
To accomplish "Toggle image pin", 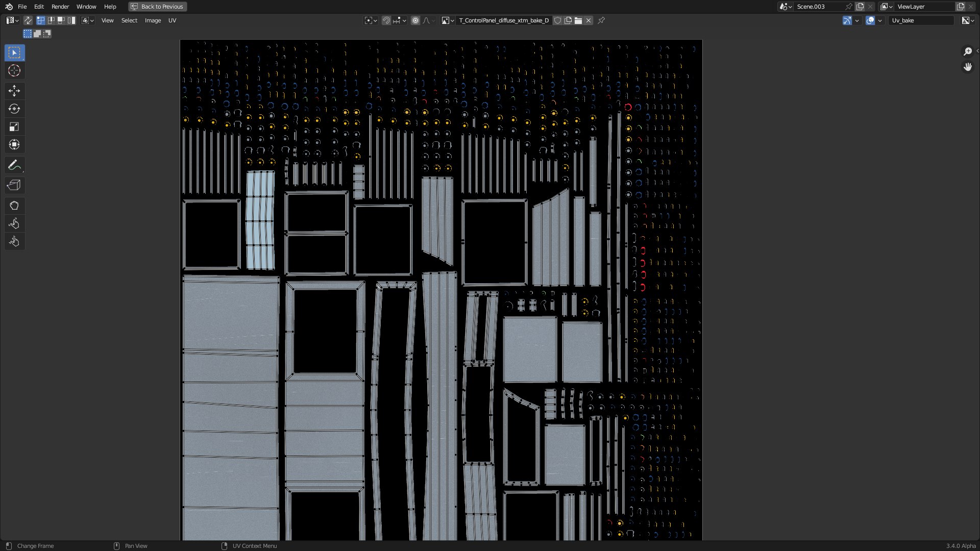I will (x=601, y=20).
